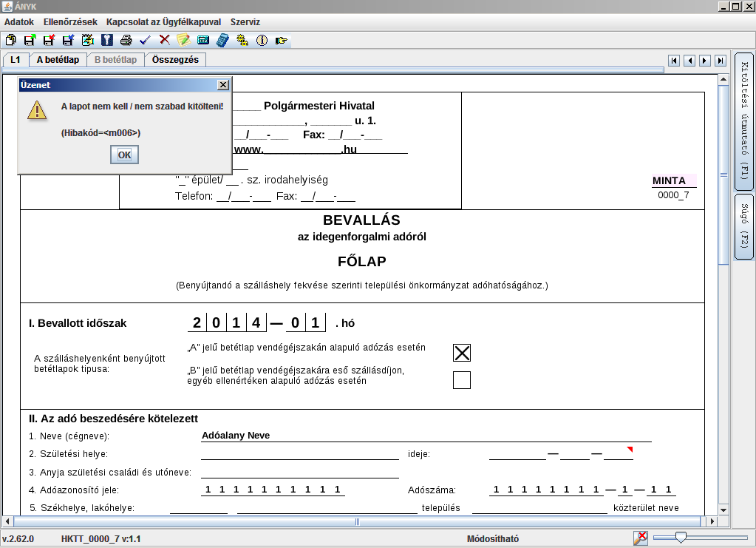Click the red X delete icon
Viewport: 756px width, 548px height.
(x=164, y=40)
